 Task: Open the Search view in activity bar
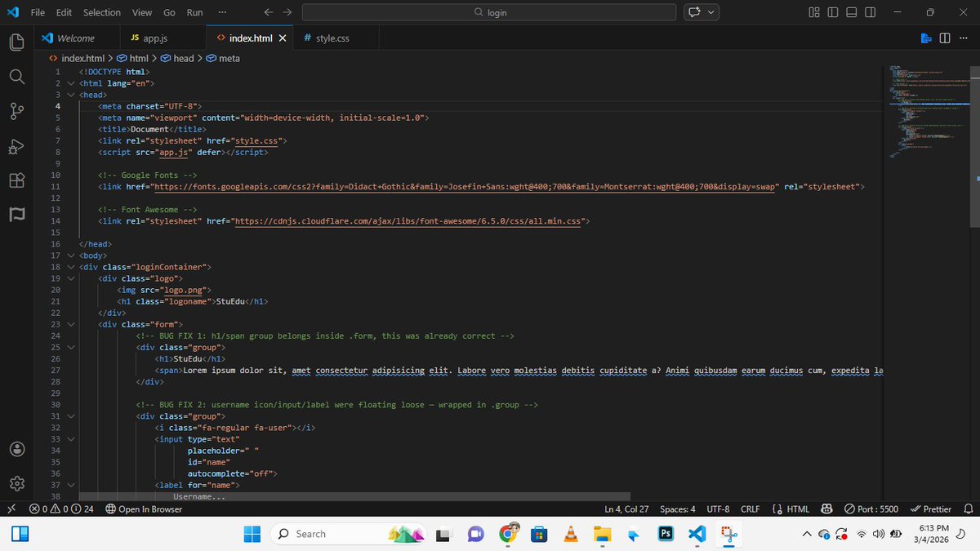pos(18,76)
